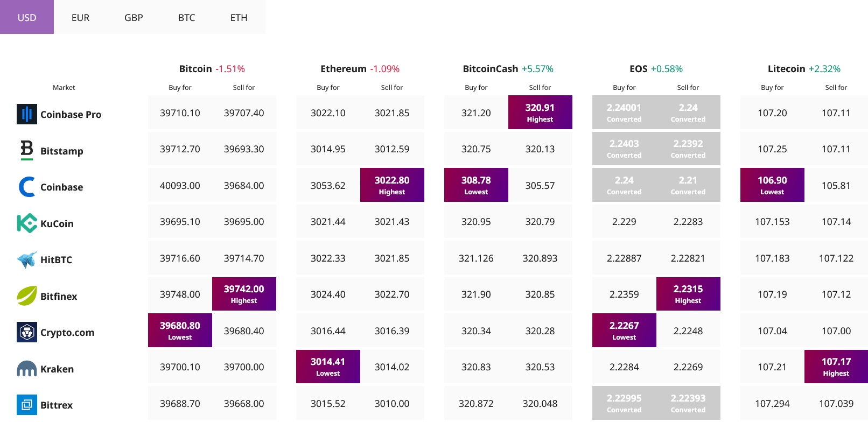
Task: Click the Bitstamp exchange logo
Action: 27,151
